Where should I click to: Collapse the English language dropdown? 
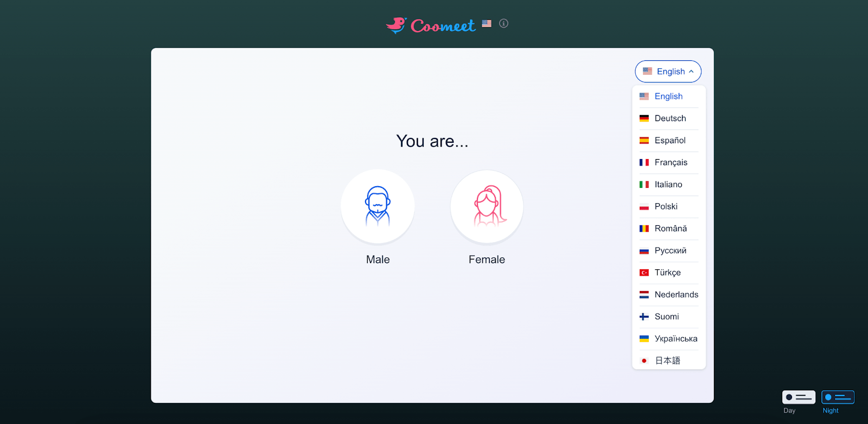[668, 72]
